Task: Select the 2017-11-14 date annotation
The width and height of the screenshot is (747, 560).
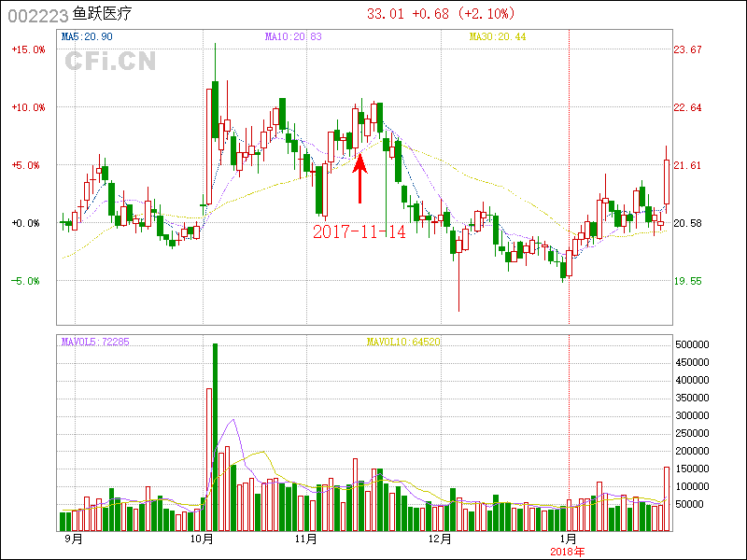Action: (359, 231)
